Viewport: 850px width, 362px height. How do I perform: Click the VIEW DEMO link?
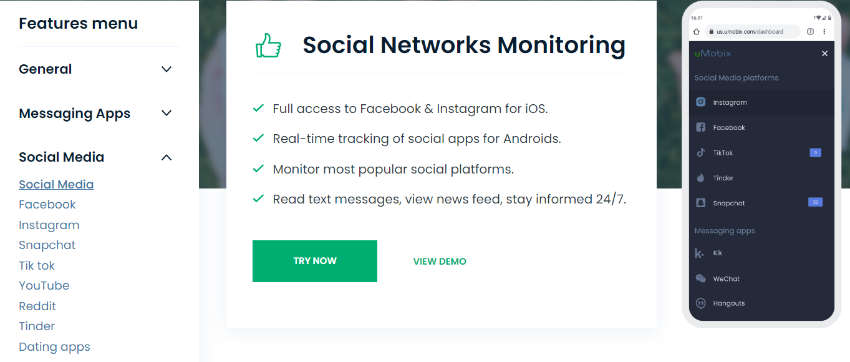[x=440, y=261]
